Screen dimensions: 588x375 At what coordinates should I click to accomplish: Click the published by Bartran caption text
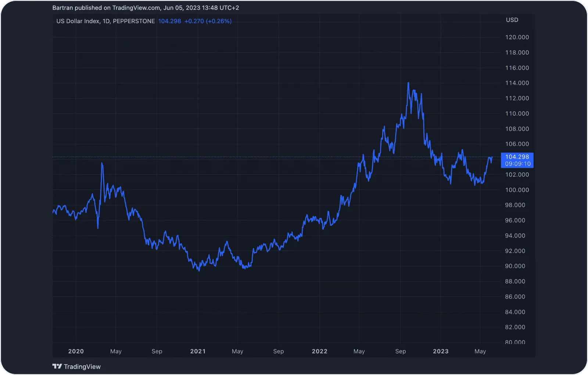[x=146, y=8]
